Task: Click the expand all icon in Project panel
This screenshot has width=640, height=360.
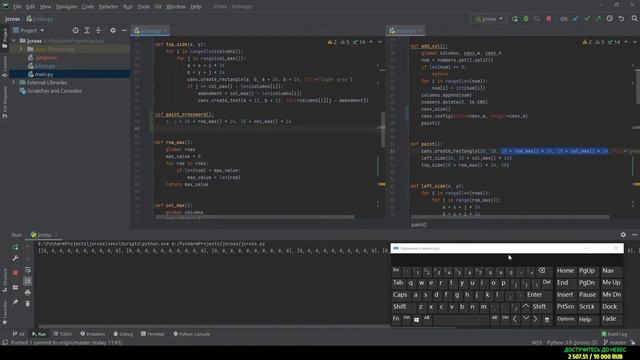Action: point(87,30)
